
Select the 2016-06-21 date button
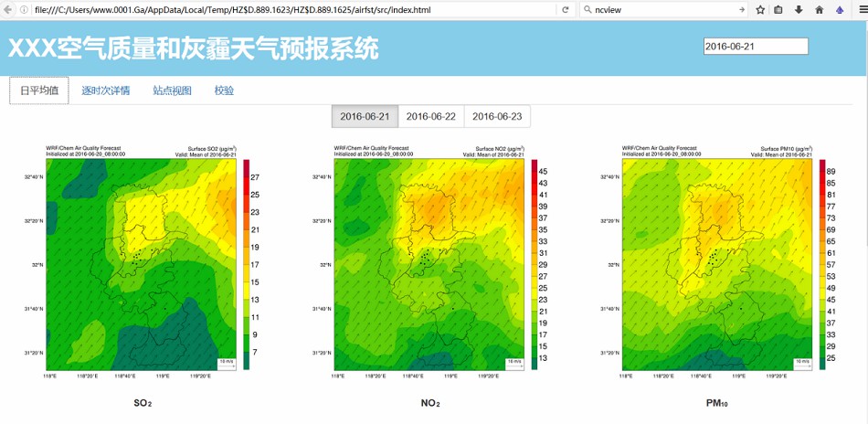tap(365, 117)
